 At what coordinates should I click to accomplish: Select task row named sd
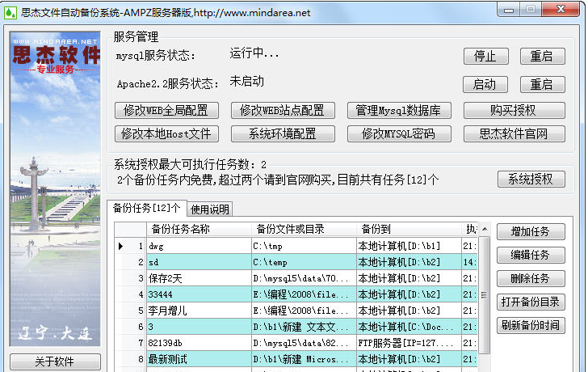click(x=199, y=262)
